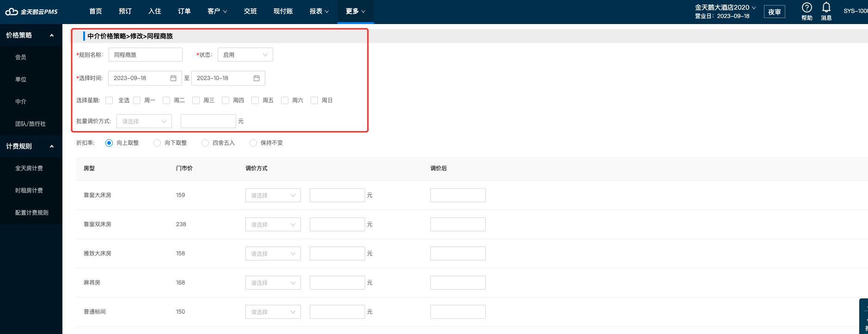Collapse the 价格策略 sidebar section
Image resolution: width=868 pixels, height=334 pixels.
coord(31,35)
